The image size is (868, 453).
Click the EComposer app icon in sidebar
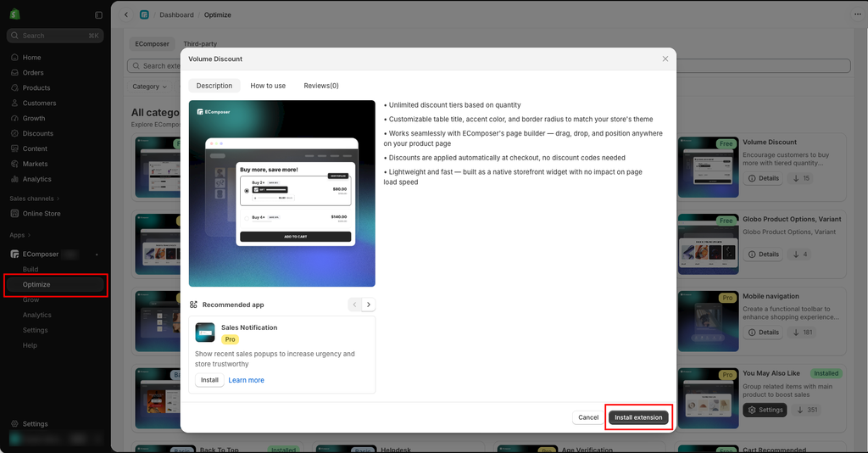point(15,254)
